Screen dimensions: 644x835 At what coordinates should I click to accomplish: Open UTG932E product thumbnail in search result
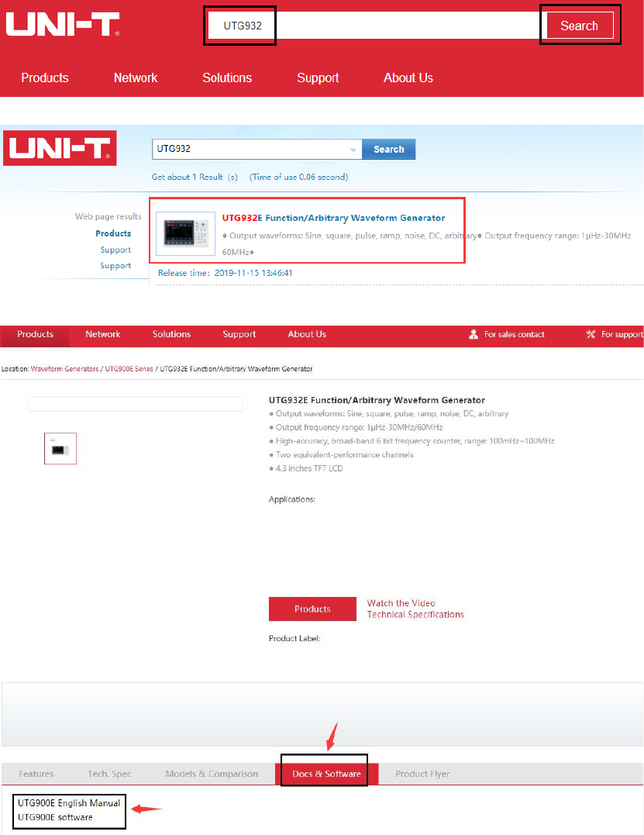click(x=185, y=234)
